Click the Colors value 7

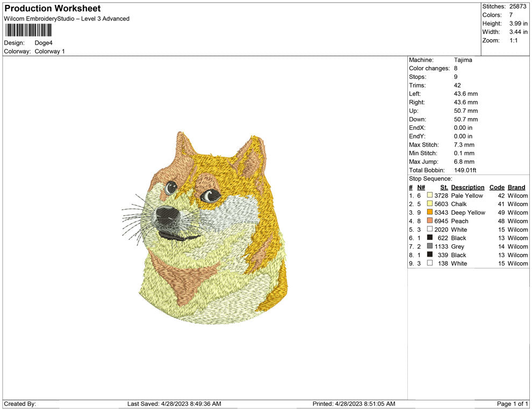[x=511, y=15]
